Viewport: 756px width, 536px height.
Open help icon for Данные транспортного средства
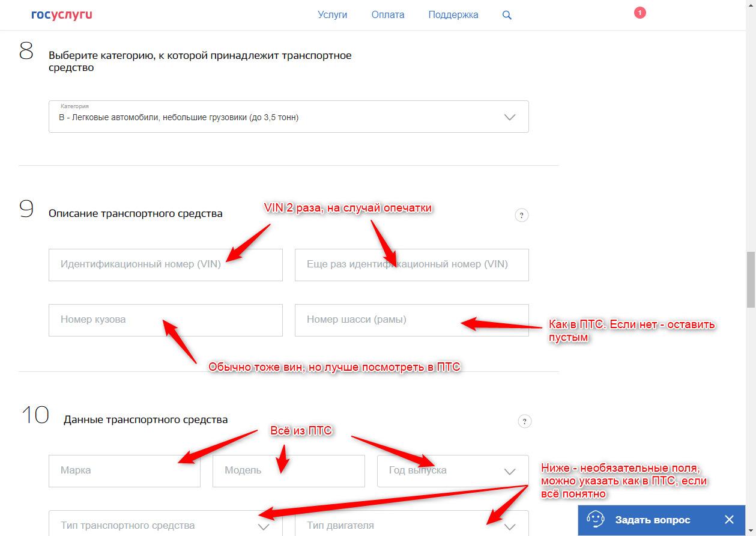(x=524, y=421)
